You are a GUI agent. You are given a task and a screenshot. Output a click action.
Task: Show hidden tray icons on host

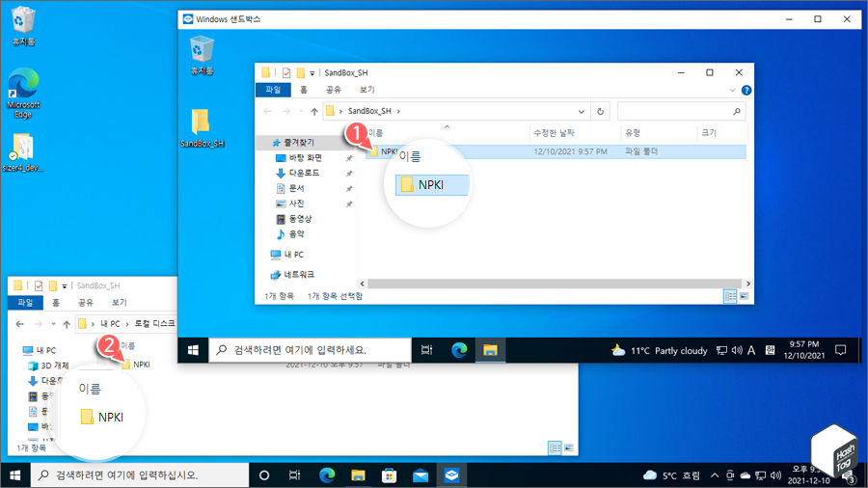click(715, 475)
